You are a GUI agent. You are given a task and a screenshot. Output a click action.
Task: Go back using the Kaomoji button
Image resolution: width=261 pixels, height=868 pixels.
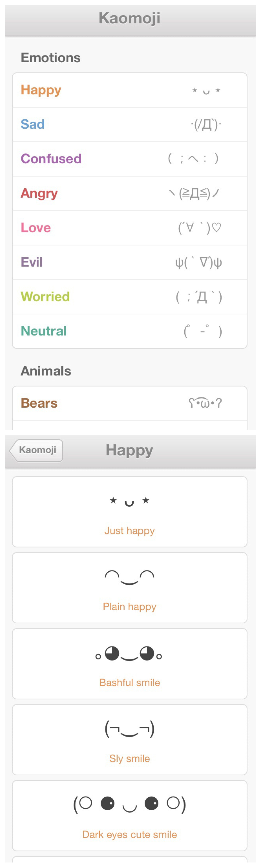(x=36, y=450)
